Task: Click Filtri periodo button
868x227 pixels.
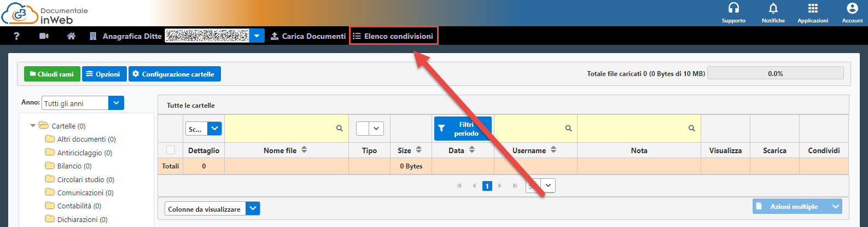Action: click(x=463, y=129)
